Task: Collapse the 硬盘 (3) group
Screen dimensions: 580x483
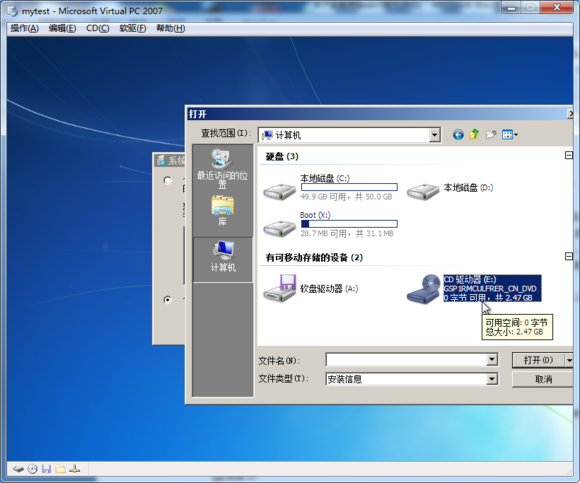Action: pyautogui.click(x=569, y=155)
